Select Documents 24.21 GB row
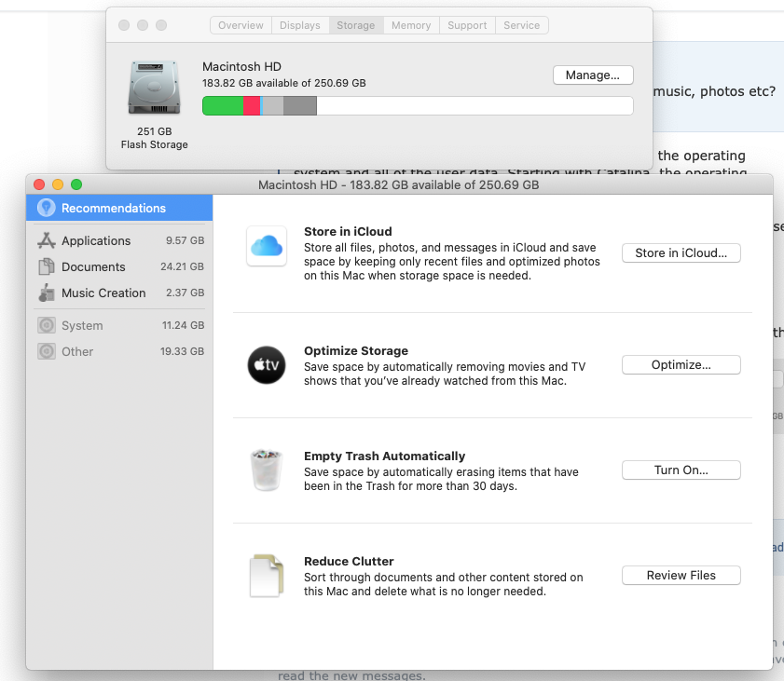The image size is (784, 681). point(119,266)
